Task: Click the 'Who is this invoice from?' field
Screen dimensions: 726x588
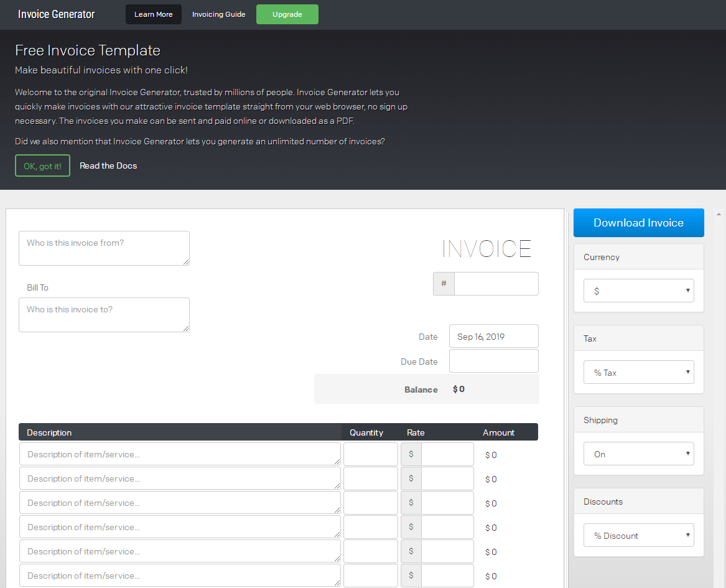Action: [104, 248]
